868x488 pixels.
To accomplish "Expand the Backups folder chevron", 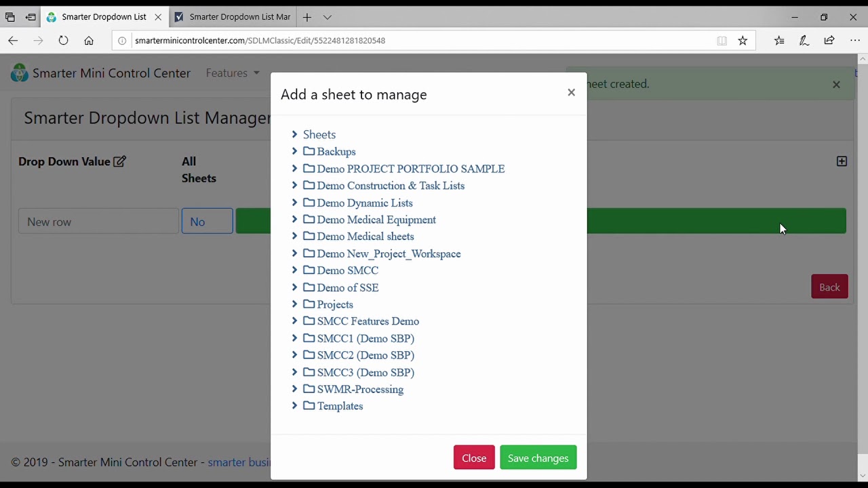I will pos(294,151).
